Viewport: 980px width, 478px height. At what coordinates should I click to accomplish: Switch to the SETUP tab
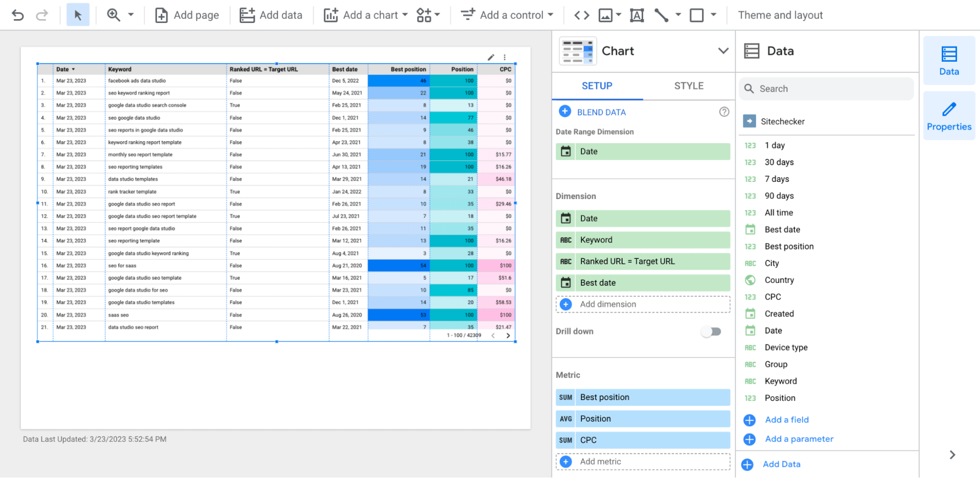click(597, 86)
